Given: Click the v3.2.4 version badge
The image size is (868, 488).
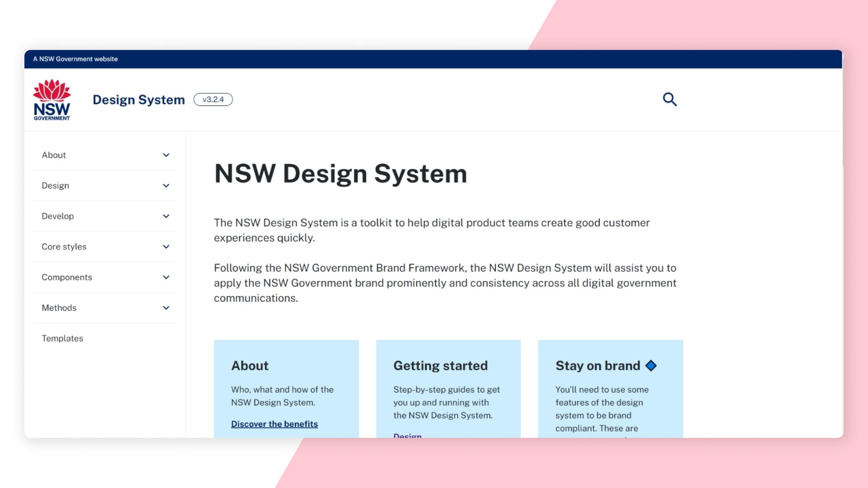Looking at the screenshot, I should point(213,100).
